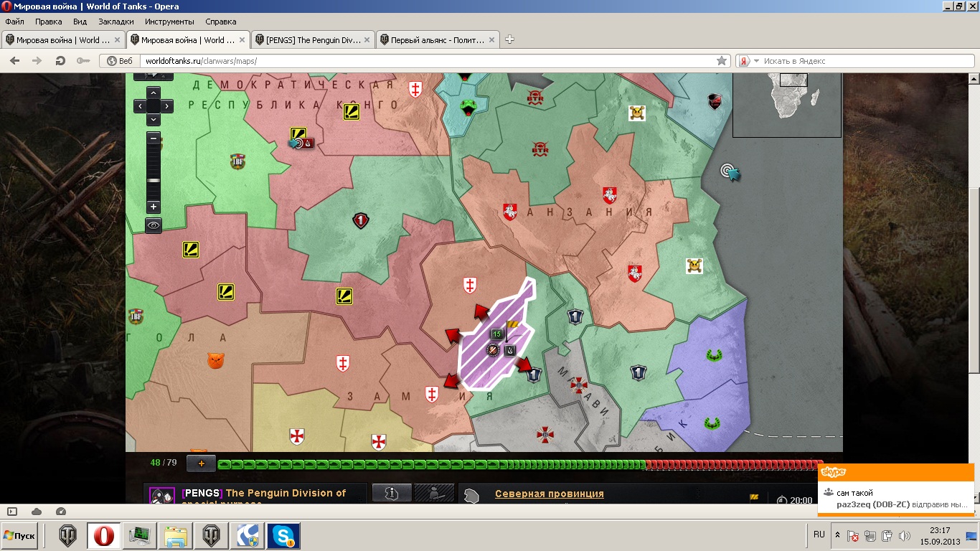Select the southwest red attack arrow
The width and height of the screenshot is (980, 551).
(x=451, y=380)
